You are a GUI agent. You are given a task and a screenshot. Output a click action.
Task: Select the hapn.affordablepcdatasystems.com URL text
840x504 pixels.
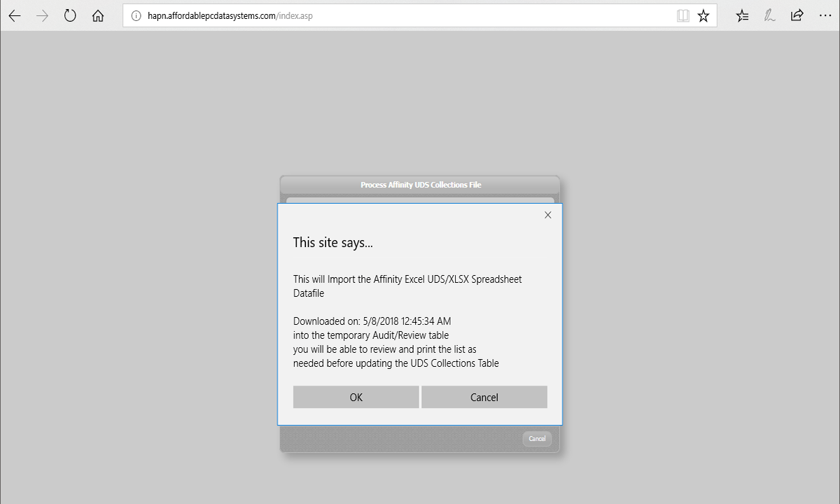tap(231, 15)
